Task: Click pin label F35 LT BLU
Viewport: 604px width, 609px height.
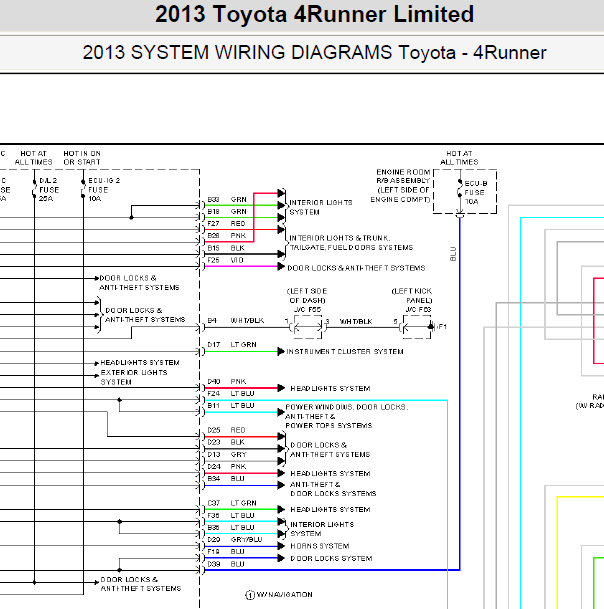Action: point(231,515)
